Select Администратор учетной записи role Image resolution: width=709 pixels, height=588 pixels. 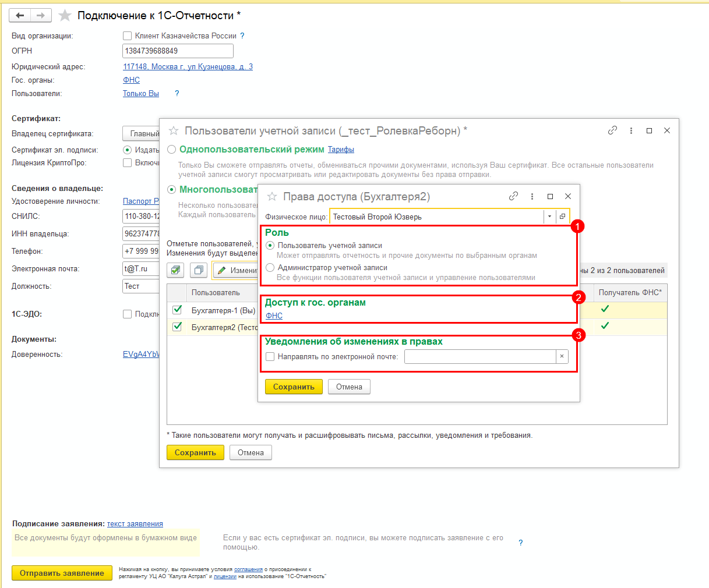pos(270,268)
